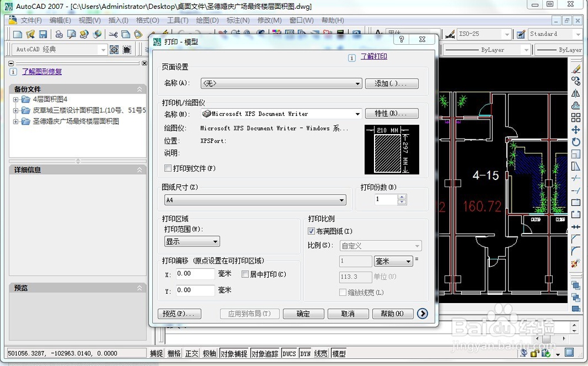
Task: Open the Insert menu
Action: click(x=118, y=20)
